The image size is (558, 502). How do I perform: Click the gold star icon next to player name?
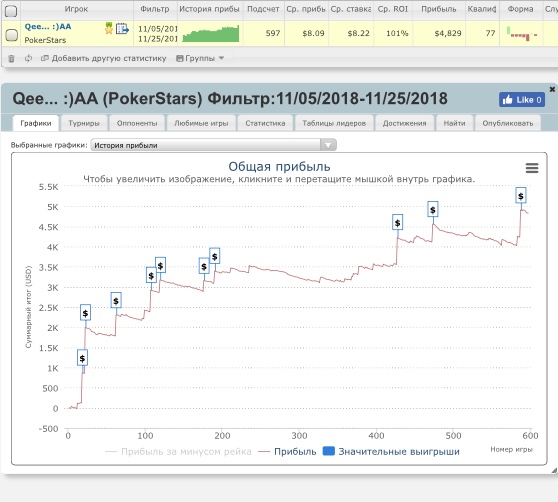pos(109,28)
